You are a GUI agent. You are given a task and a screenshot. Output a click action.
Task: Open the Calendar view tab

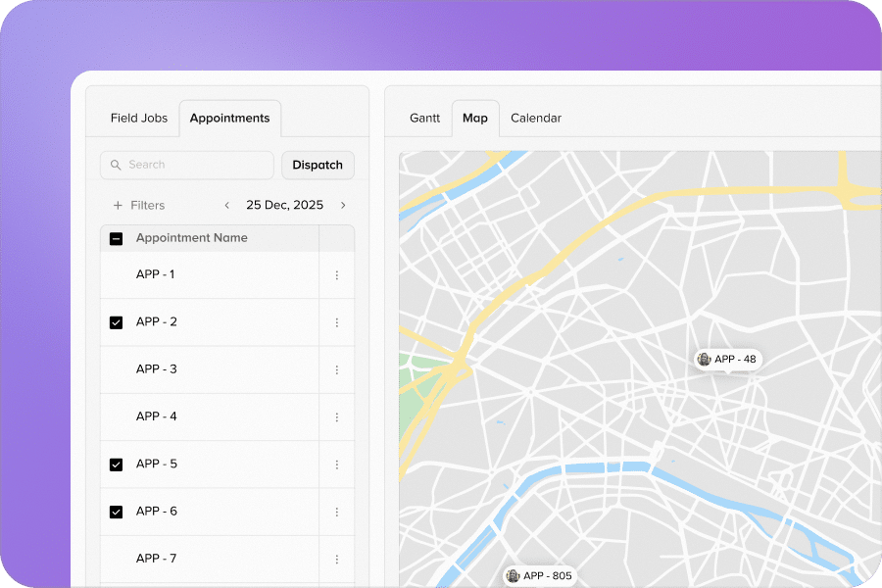(536, 119)
